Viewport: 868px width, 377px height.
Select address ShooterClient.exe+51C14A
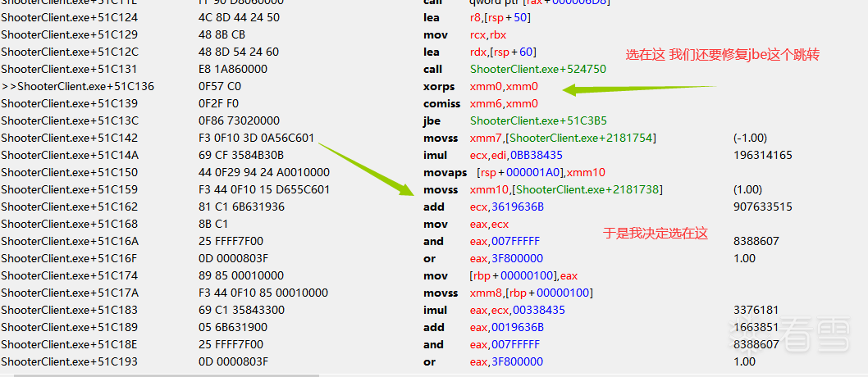[69, 156]
